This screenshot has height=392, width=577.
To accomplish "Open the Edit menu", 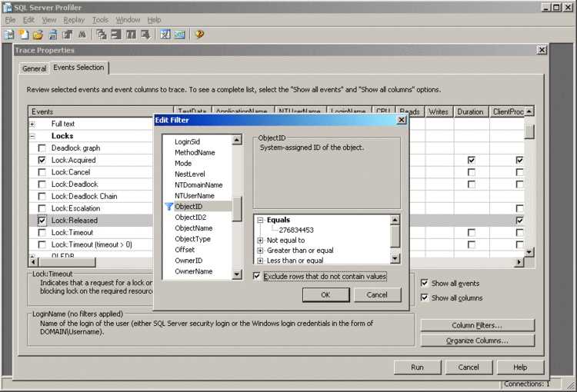I will [x=28, y=20].
